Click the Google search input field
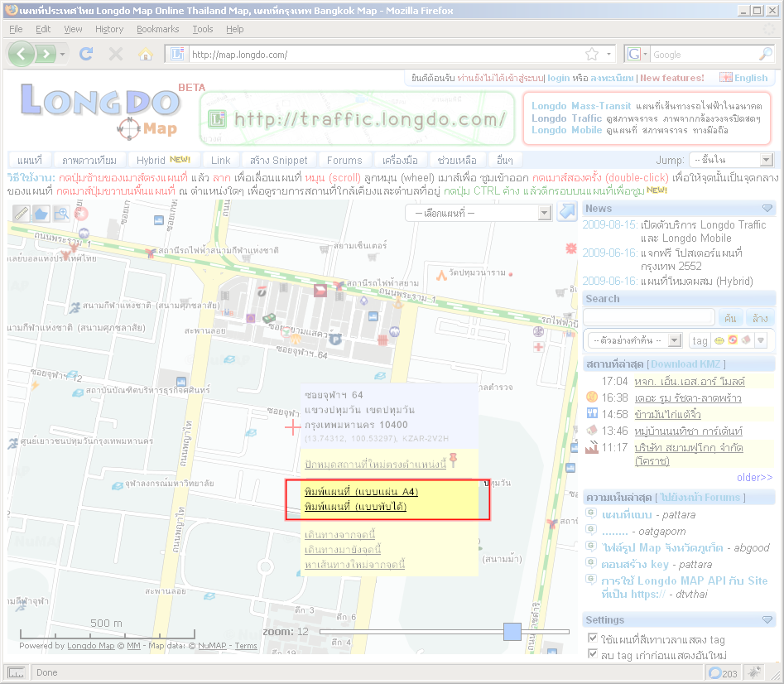Viewport: 784px width, 684px height. point(704,54)
